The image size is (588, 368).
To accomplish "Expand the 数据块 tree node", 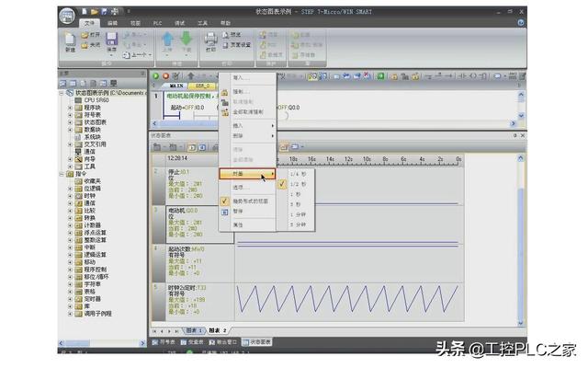I will [70, 130].
